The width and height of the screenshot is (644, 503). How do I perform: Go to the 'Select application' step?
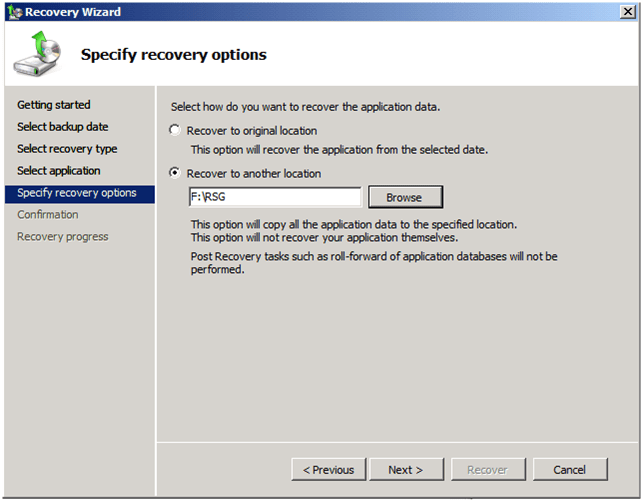click(59, 171)
